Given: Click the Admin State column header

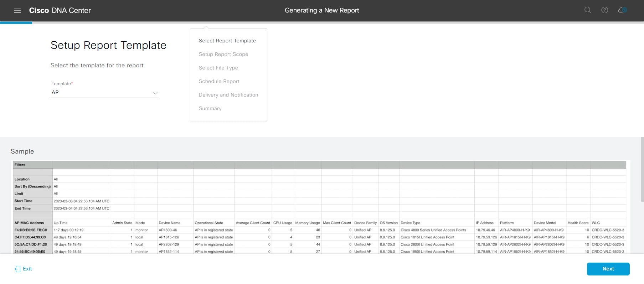Looking at the screenshot, I should [122, 223].
